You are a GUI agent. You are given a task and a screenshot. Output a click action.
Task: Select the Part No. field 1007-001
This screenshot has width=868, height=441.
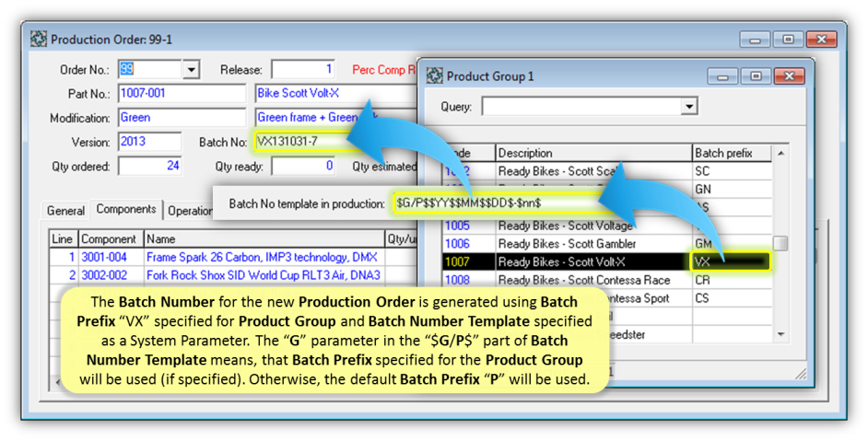pyautogui.click(x=182, y=93)
